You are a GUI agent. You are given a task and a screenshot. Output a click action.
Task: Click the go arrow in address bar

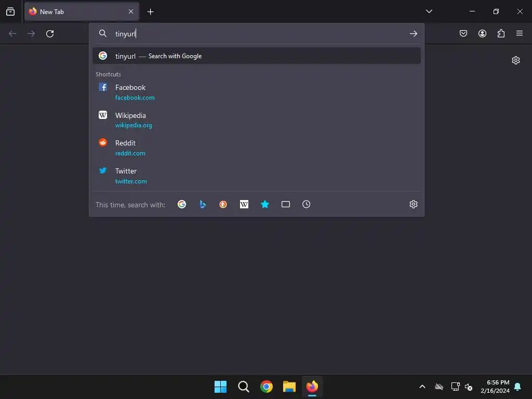(413, 34)
